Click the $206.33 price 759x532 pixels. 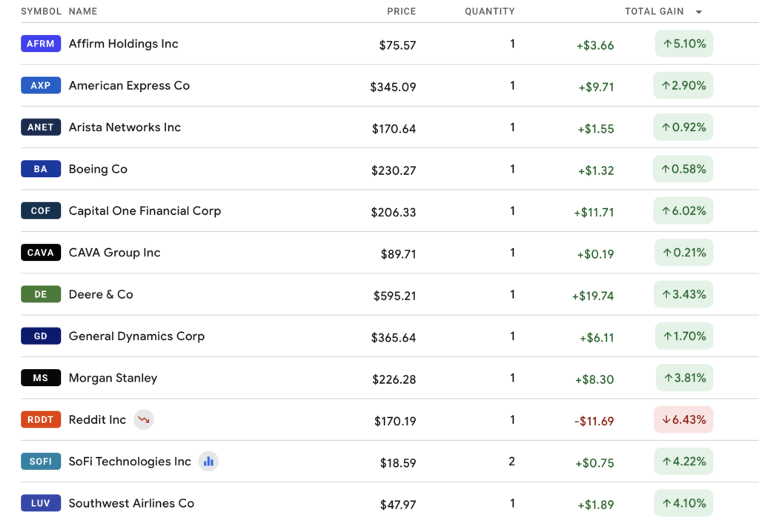click(x=394, y=213)
